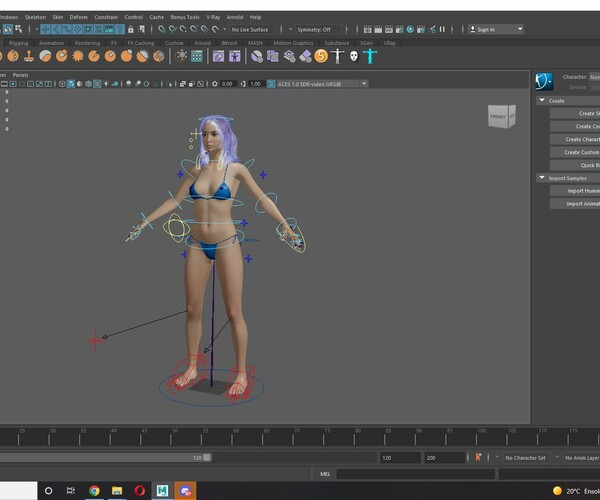Screen dimensions: 600x500
Task: Open the HumanIK Character dropdown
Action: pos(594,77)
